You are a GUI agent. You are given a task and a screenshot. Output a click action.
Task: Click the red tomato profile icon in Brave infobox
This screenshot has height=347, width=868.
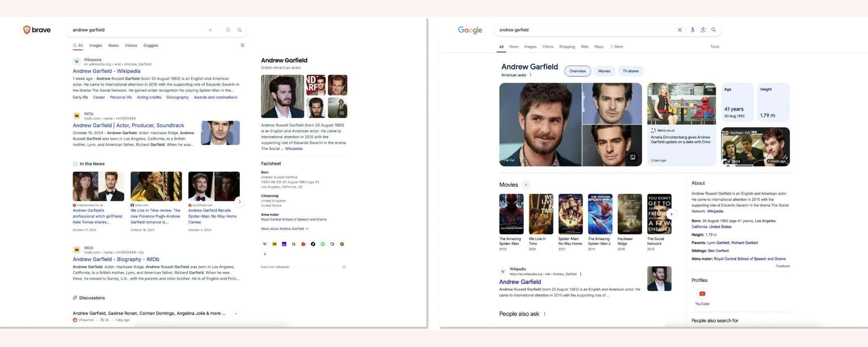pyautogui.click(x=303, y=244)
